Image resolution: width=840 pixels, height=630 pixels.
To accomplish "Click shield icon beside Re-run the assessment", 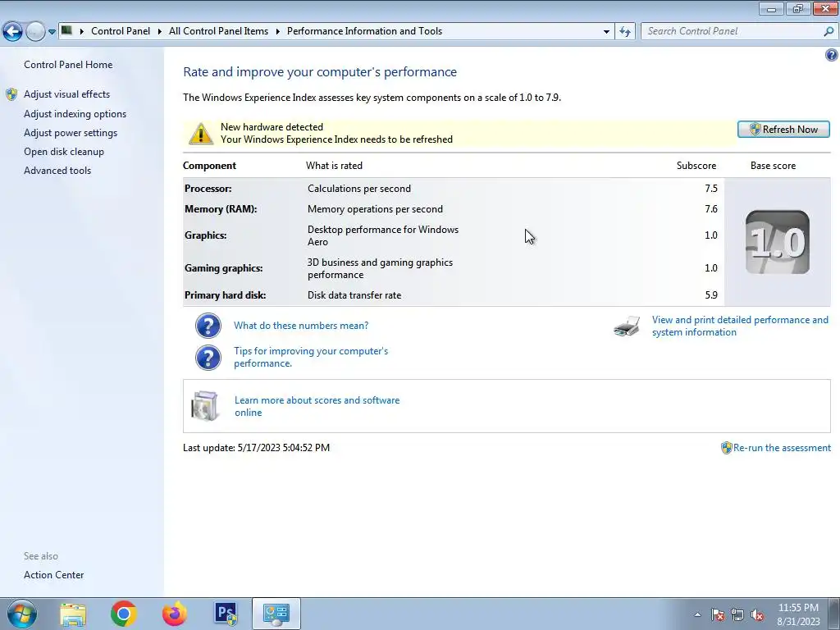I will [x=727, y=448].
